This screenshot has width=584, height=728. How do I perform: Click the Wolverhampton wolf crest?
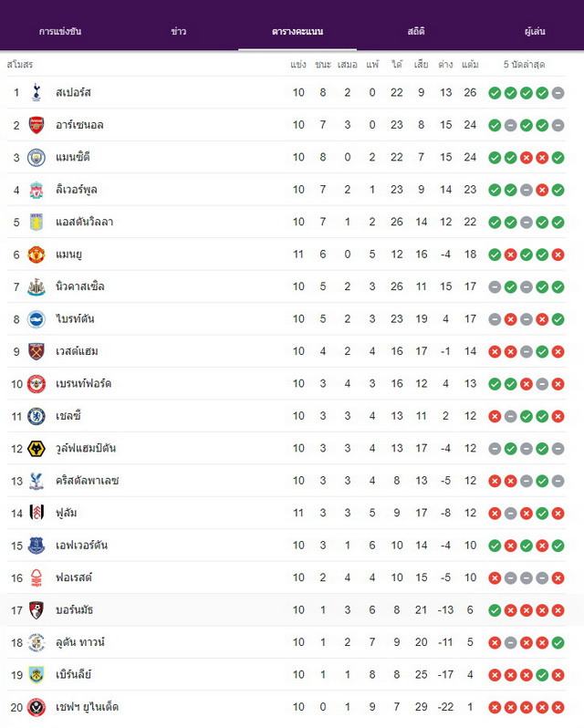(36, 449)
